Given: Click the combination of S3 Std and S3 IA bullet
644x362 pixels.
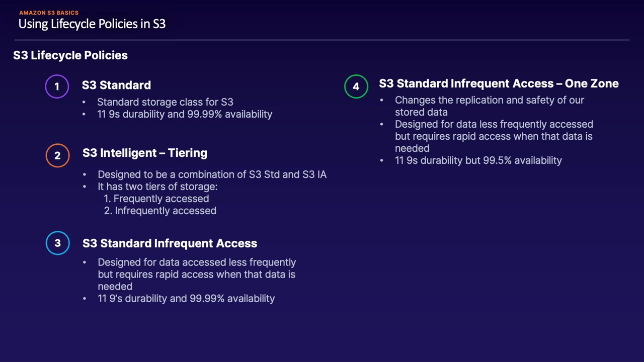Looking at the screenshot, I should pyautogui.click(x=212, y=174).
